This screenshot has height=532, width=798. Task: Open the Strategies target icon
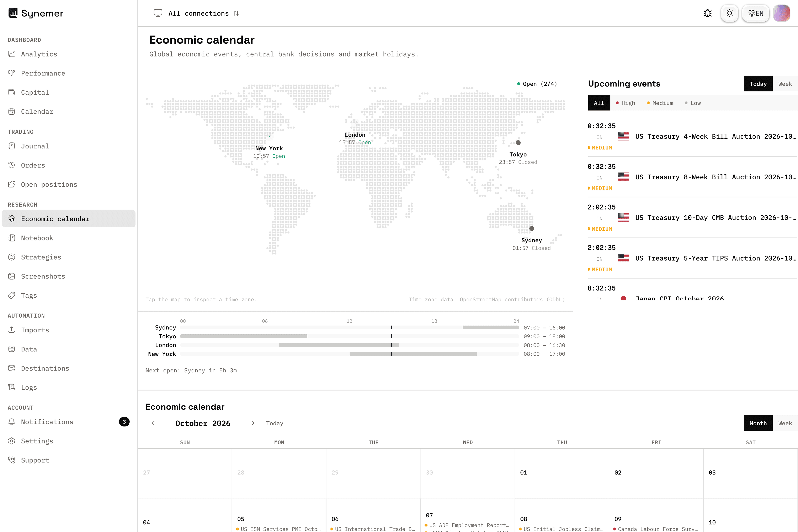[12, 257]
